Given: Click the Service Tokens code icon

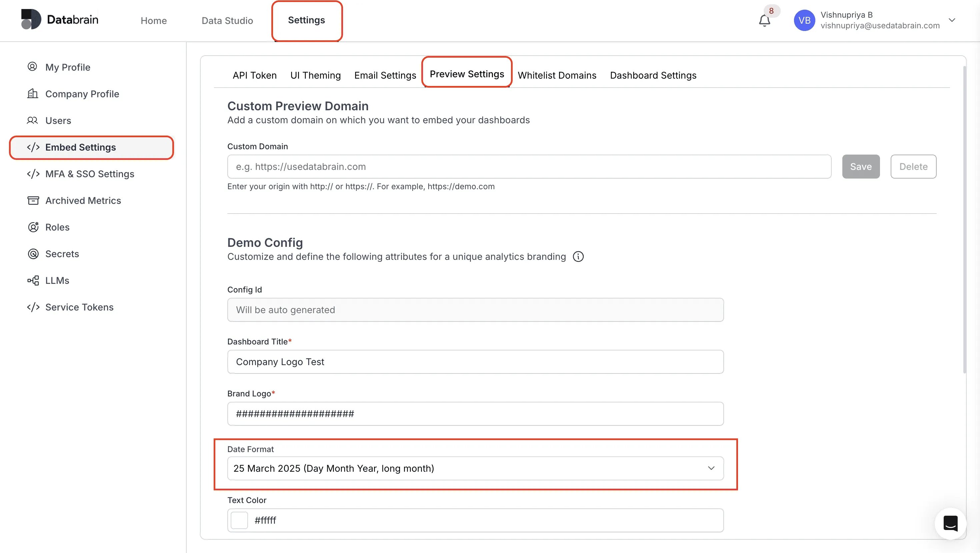Looking at the screenshot, I should tap(33, 307).
